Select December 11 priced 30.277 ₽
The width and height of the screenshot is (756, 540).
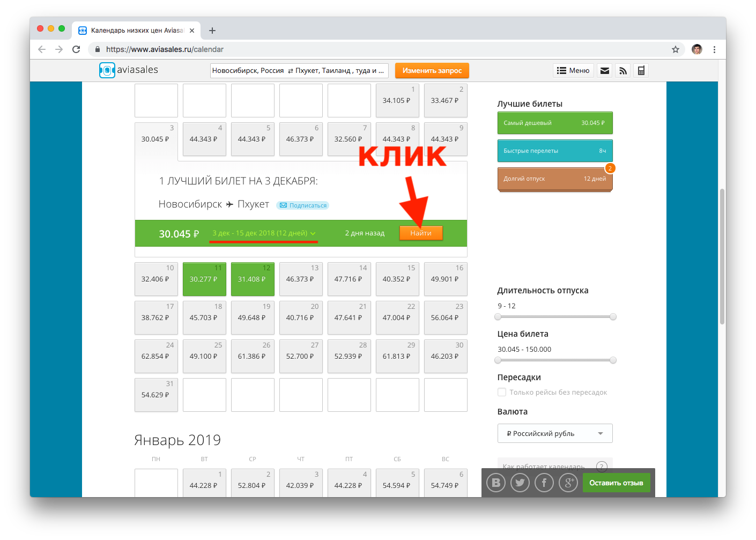204,279
